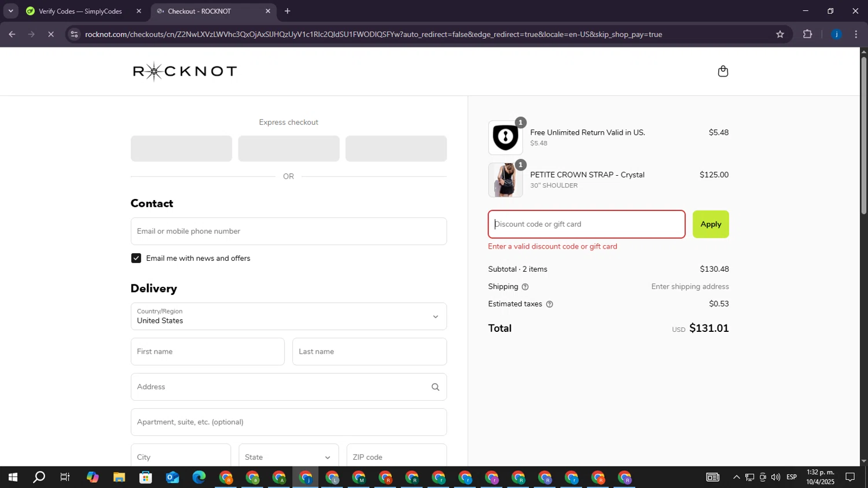Open the Chrome three-dot menu

tap(856, 34)
